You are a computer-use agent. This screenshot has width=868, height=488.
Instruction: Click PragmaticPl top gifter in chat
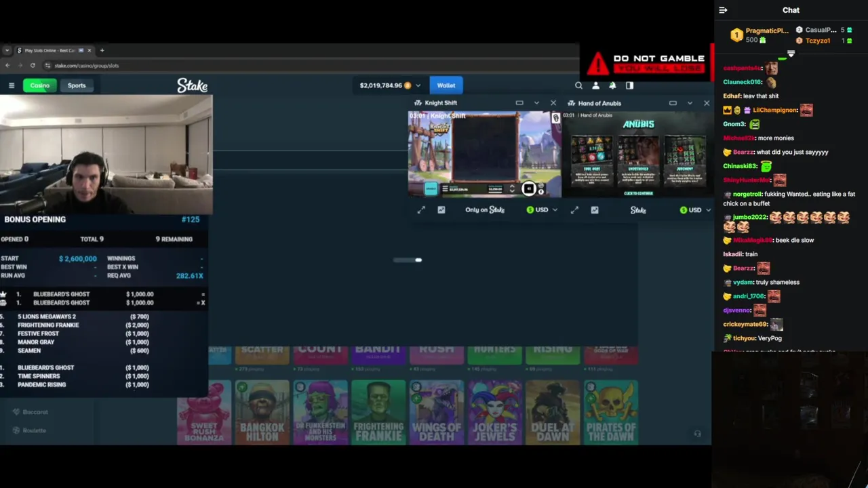pyautogui.click(x=767, y=31)
